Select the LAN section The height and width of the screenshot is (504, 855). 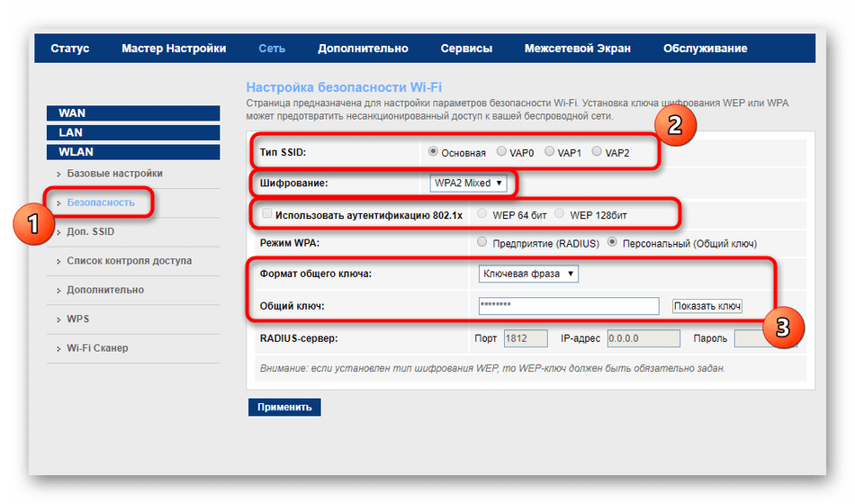pos(133,132)
